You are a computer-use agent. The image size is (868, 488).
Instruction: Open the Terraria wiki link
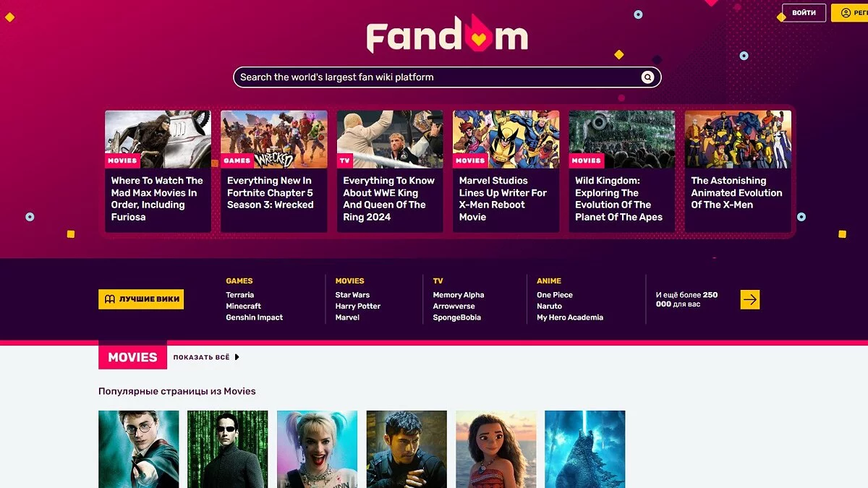tap(240, 295)
